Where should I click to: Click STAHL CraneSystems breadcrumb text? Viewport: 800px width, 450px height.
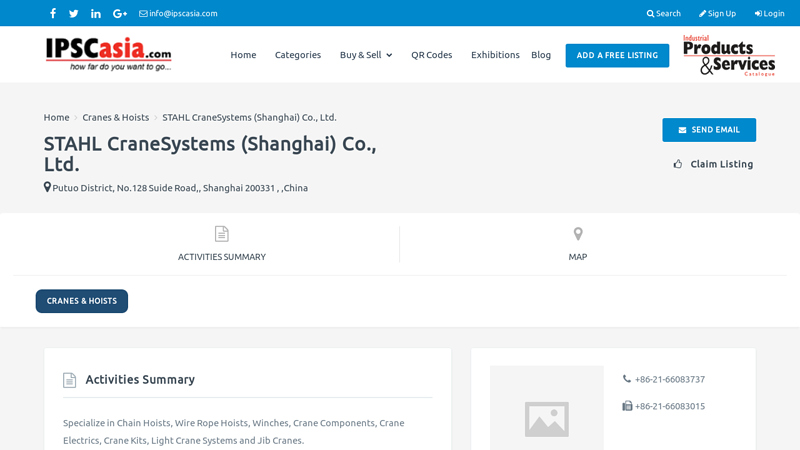point(249,117)
